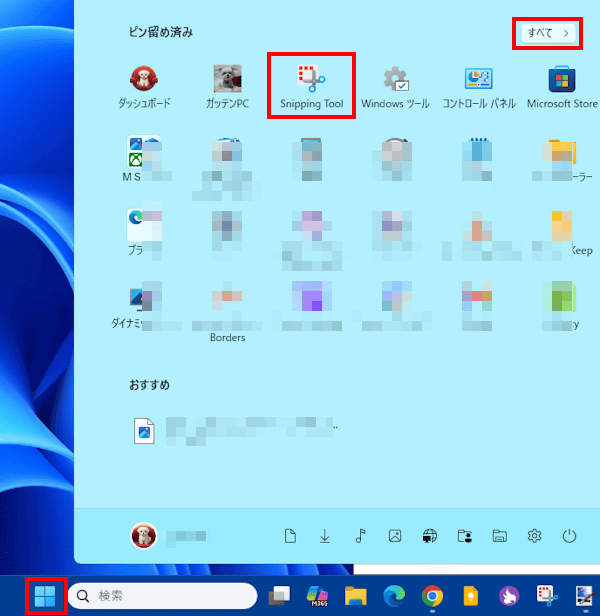
Task: Launch Google Chrome from the taskbar
Action: (432, 597)
